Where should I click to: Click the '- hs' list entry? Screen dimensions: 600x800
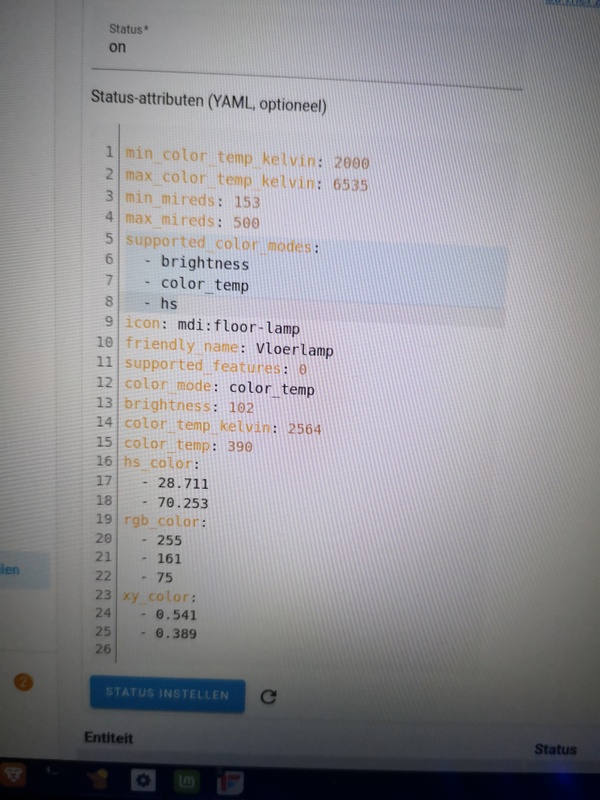point(161,303)
